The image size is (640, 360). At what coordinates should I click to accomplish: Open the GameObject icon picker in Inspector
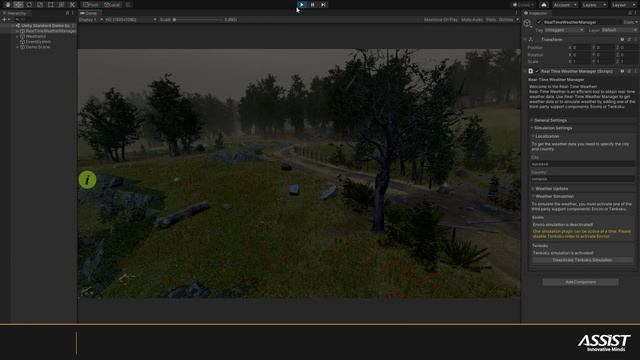[528, 23]
